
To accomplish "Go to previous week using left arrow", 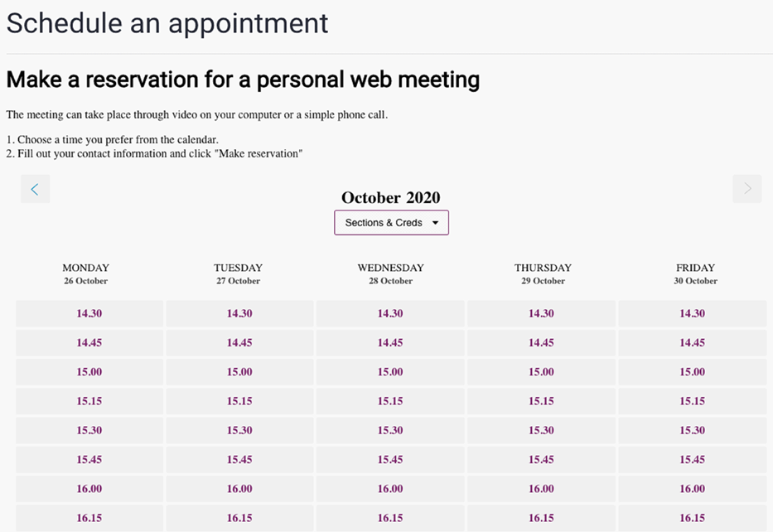I will [35, 189].
